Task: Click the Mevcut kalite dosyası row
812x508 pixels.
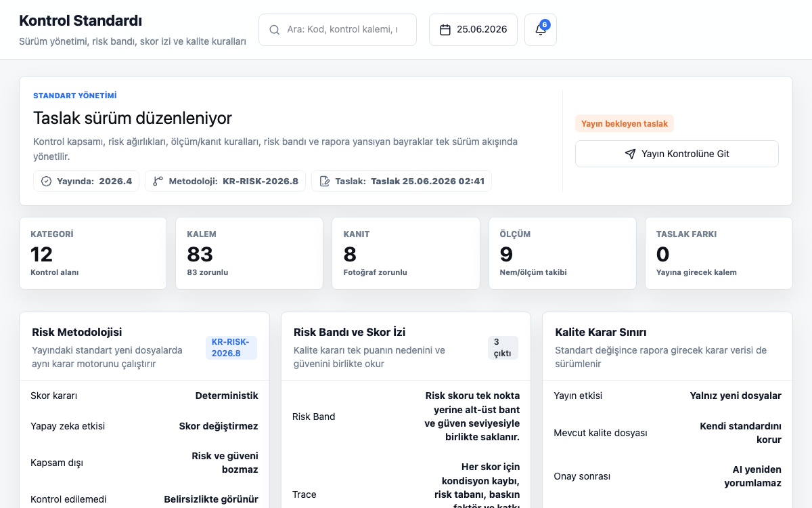Action: pyautogui.click(x=667, y=433)
